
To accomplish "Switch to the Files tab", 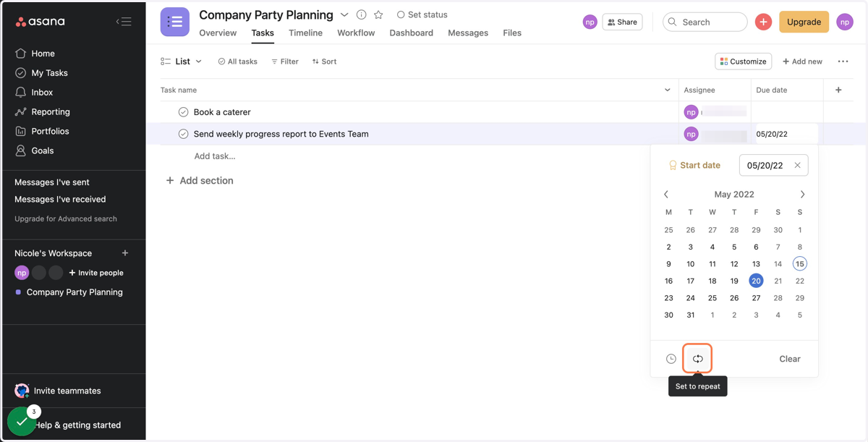I will point(512,33).
